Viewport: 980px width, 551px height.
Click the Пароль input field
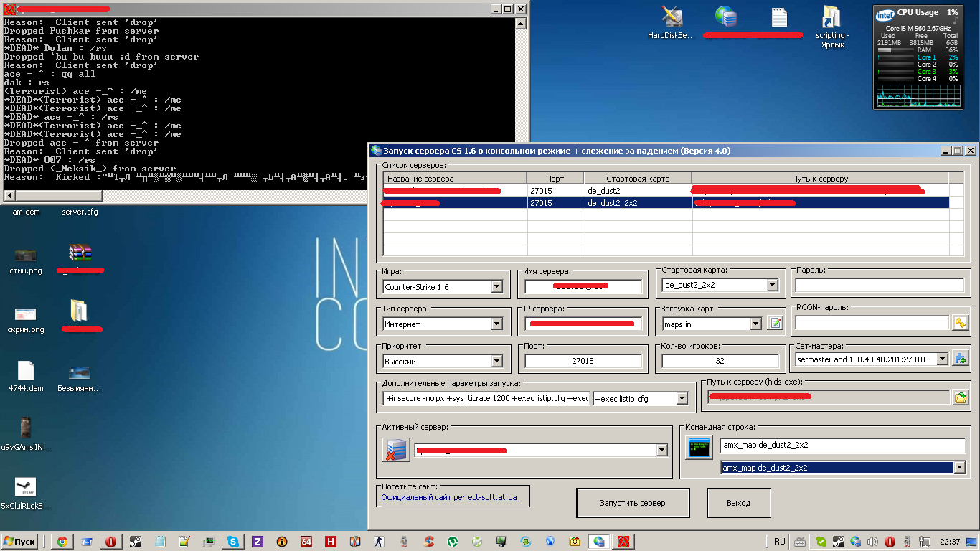[x=880, y=285]
